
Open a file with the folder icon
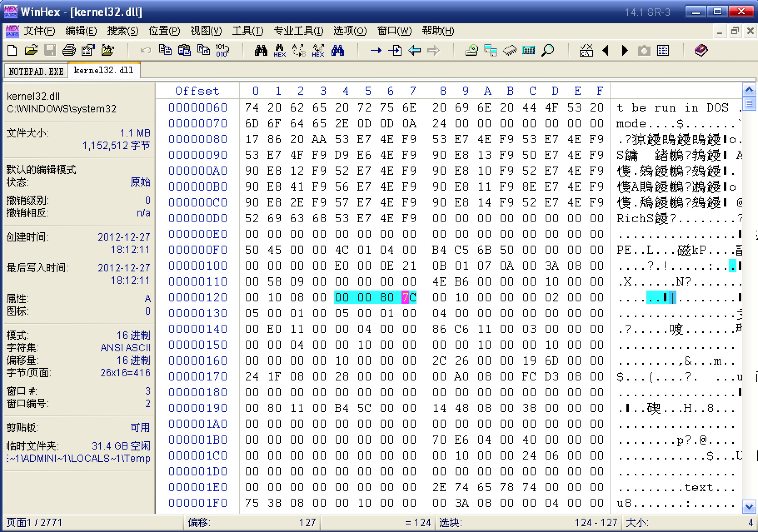point(31,50)
